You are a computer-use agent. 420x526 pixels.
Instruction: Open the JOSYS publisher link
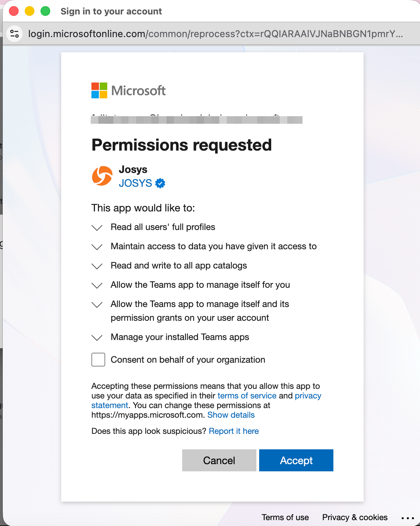135,183
